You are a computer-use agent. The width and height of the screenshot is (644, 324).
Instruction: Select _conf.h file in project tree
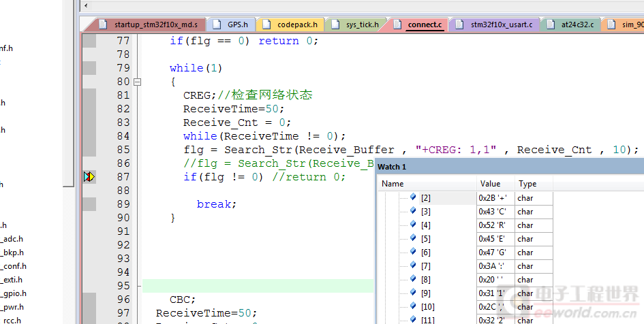pyautogui.click(x=14, y=265)
